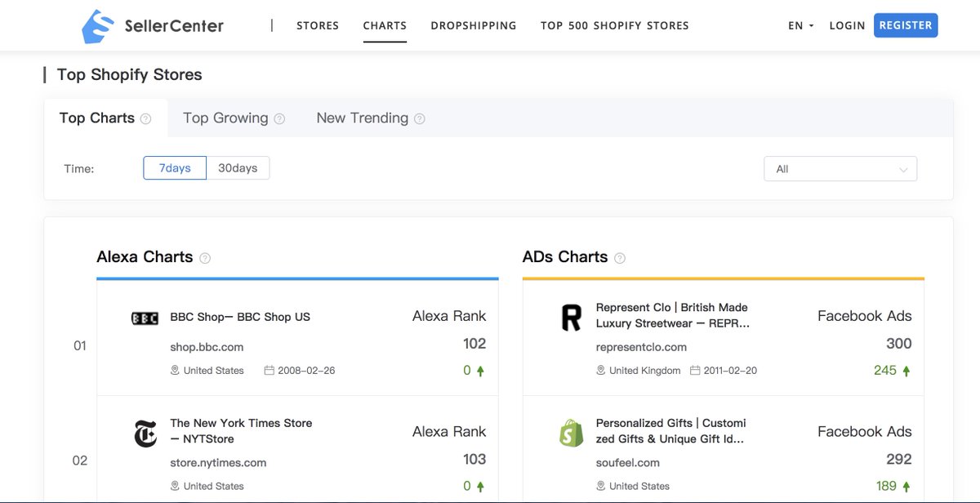This screenshot has height=503, width=980.
Task: Click location pin in store.nytimes.com row
Action: (175, 486)
